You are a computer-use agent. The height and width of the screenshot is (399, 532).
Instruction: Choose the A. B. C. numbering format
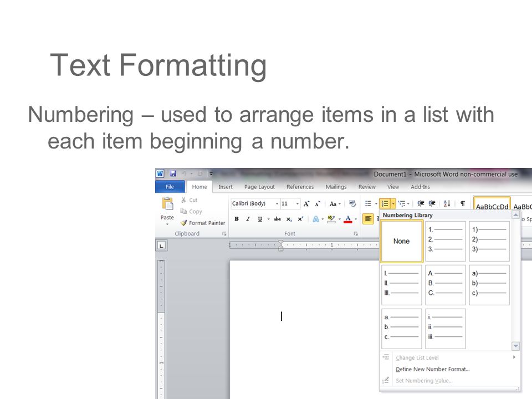(446, 285)
